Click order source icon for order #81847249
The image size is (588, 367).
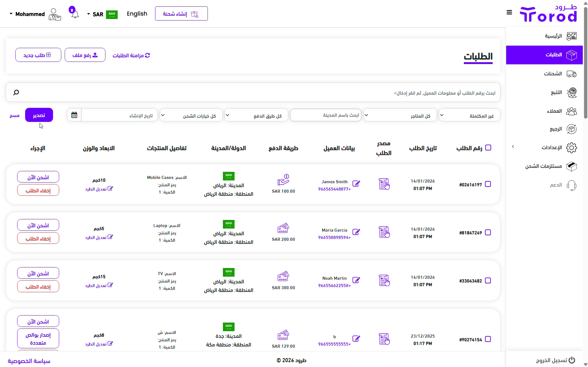point(384,232)
